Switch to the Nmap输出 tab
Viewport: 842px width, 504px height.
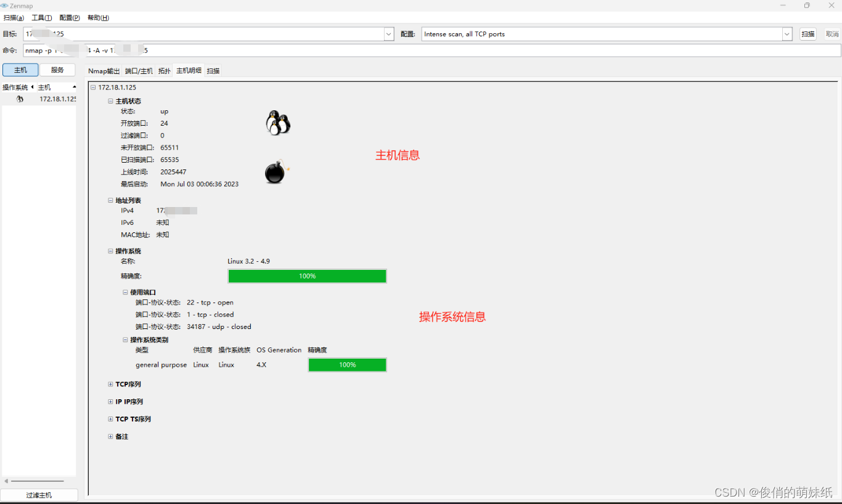point(104,71)
